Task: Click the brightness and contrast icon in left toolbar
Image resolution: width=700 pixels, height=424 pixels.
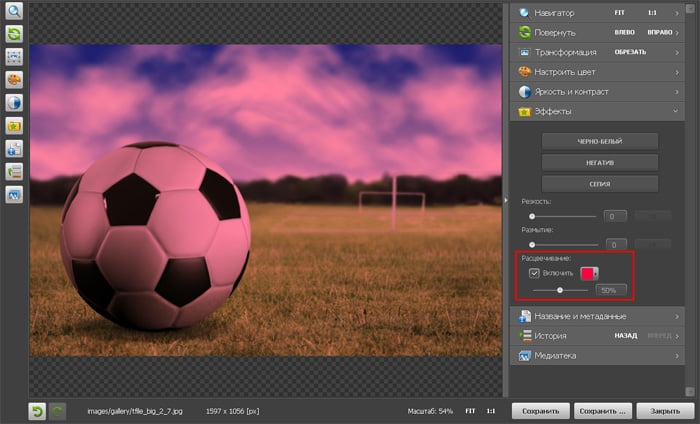Action: (x=15, y=103)
